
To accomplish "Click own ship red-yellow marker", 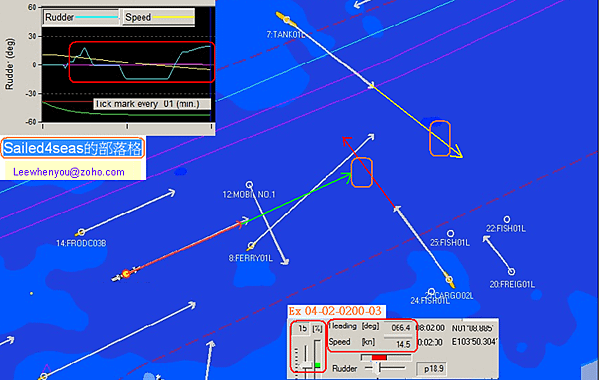I will click(x=126, y=274).
